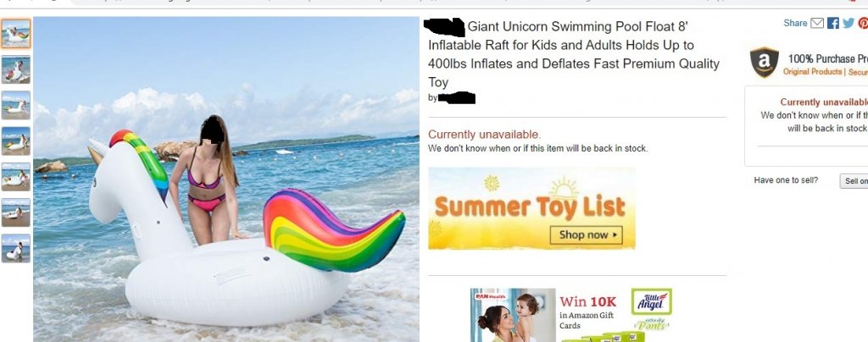This screenshot has width=868, height=342.
Task: Select the fifth product thumbnail
Action: [x=16, y=177]
